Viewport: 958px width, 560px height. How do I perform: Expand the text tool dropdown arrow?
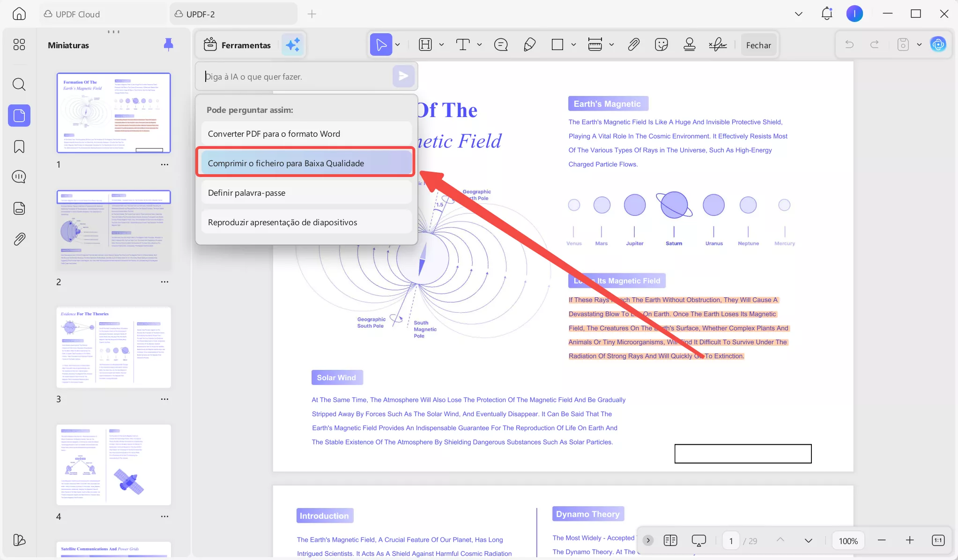[x=479, y=45]
